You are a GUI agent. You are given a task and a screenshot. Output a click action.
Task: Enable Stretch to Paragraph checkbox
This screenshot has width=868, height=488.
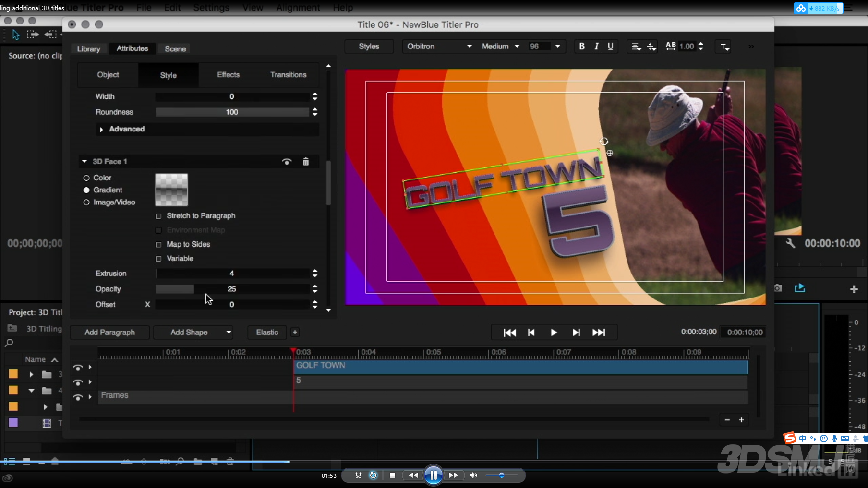pos(158,216)
